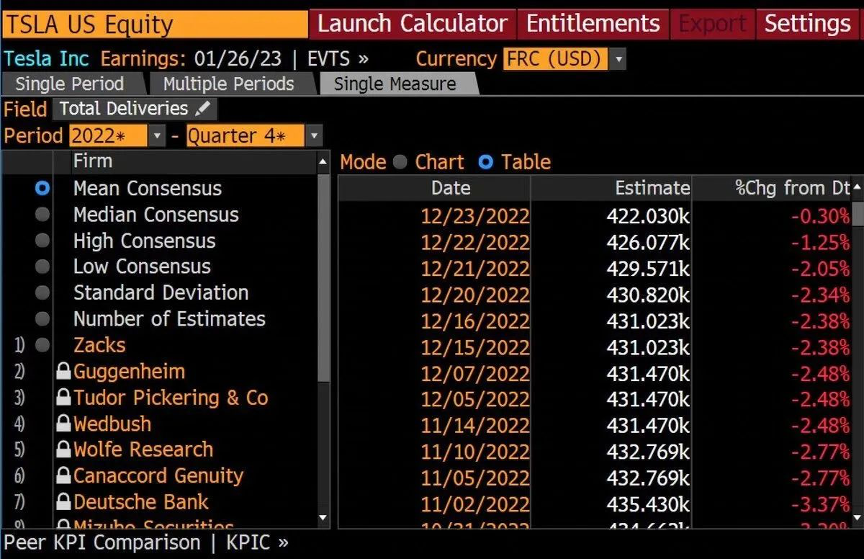Open the Quarter 4 period dropdown
Viewport: 864px width, 560px height.
(x=314, y=136)
